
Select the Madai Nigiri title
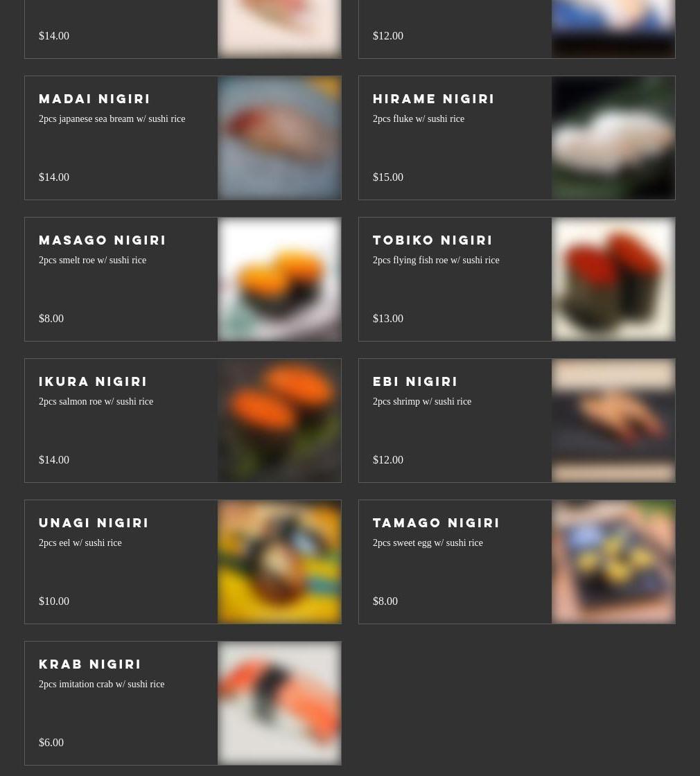click(94, 99)
